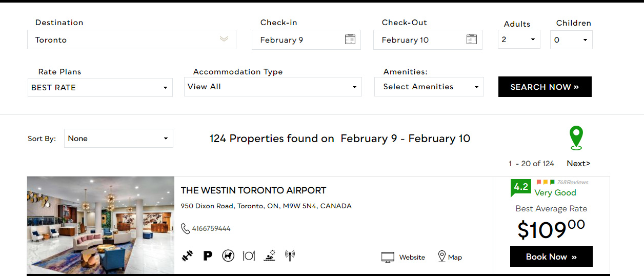This screenshot has height=276, width=644.
Task: Expand the Destination dropdown showing Toronto
Action: tap(132, 40)
